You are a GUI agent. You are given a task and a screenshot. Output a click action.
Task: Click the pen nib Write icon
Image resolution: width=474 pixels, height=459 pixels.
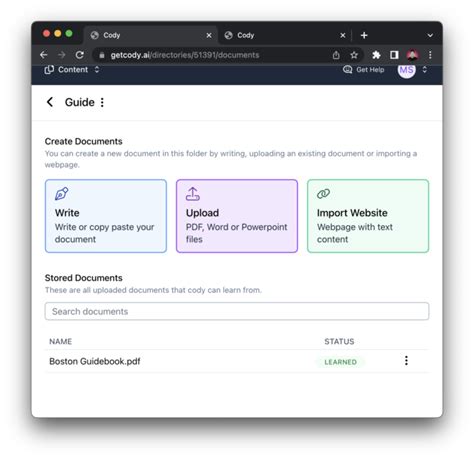62,194
